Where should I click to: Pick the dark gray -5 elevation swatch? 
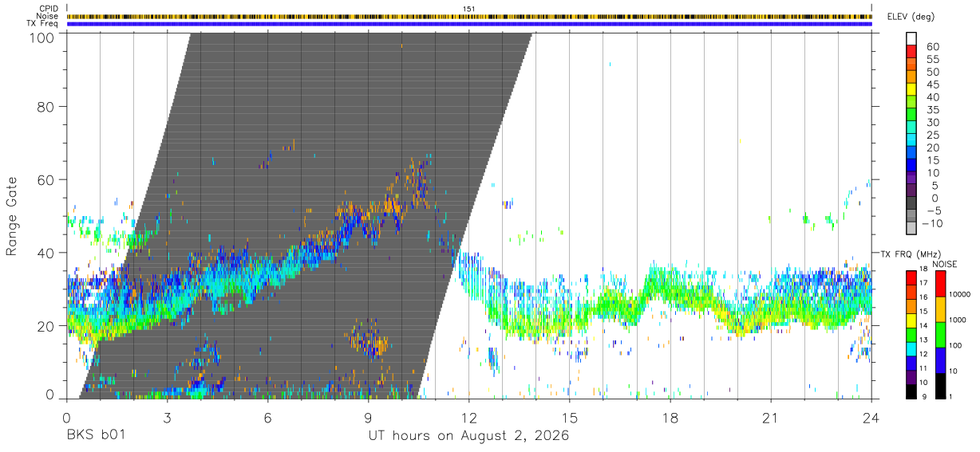click(x=911, y=204)
